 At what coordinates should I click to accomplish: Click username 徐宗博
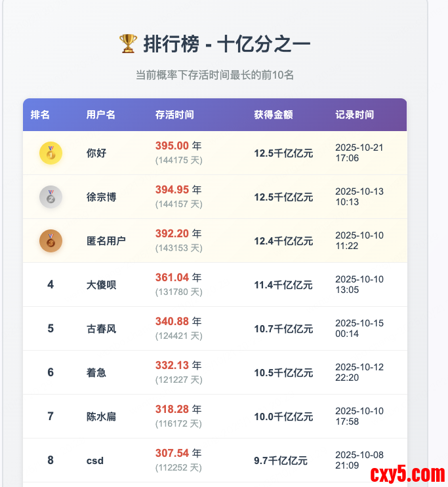pyautogui.click(x=102, y=197)
